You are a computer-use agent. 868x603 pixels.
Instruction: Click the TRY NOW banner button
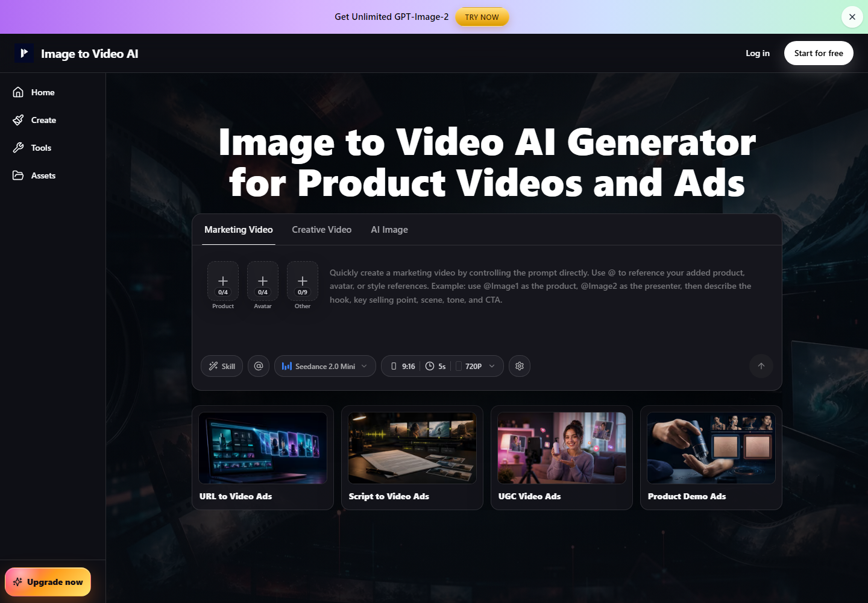point(482,17)
